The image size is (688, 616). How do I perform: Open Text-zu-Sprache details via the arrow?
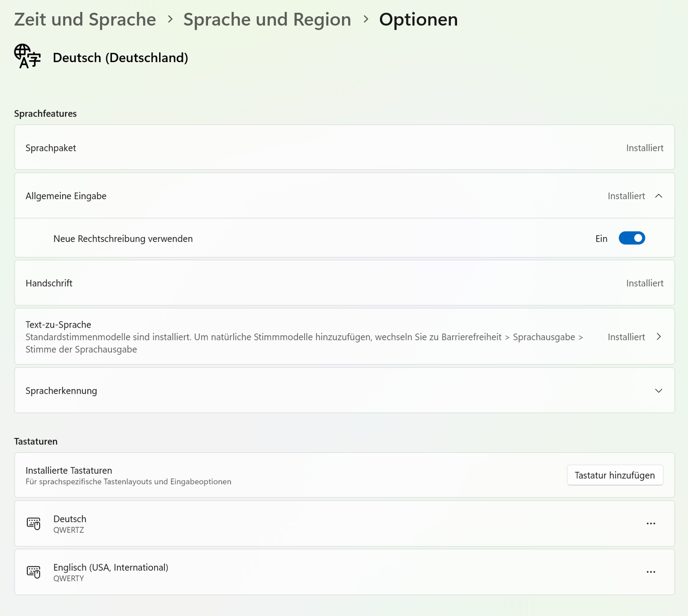[659, 337]
